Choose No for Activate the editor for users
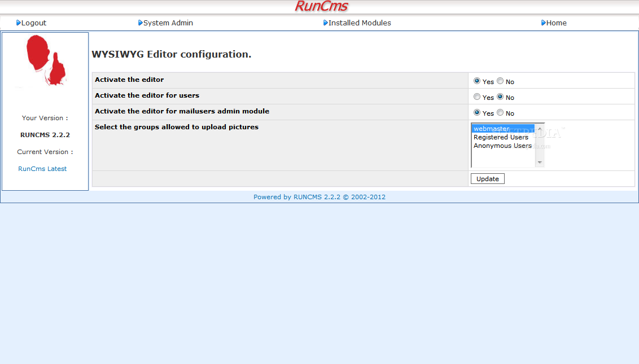This screenshot has height=364, width=639. point(500,97)
